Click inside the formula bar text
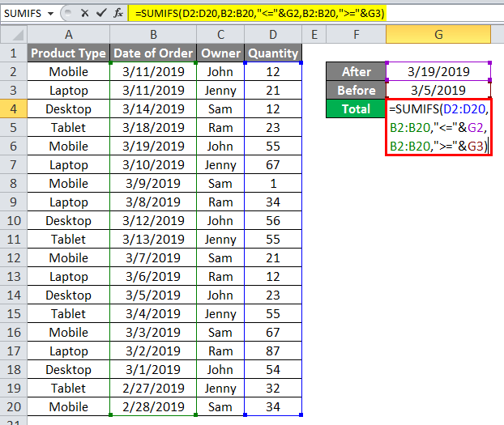Screen dimensions: 504x425 click(x=260, y=13)
